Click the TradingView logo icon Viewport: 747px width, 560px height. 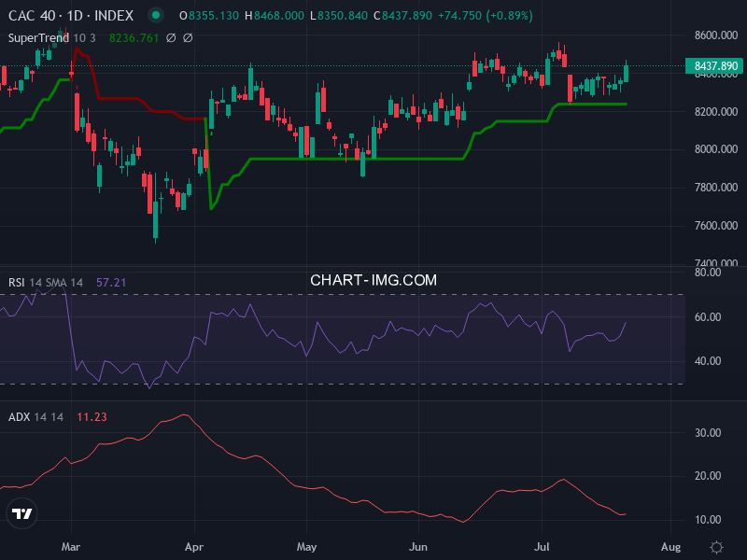pyautogui.click(x=21, y=513)
